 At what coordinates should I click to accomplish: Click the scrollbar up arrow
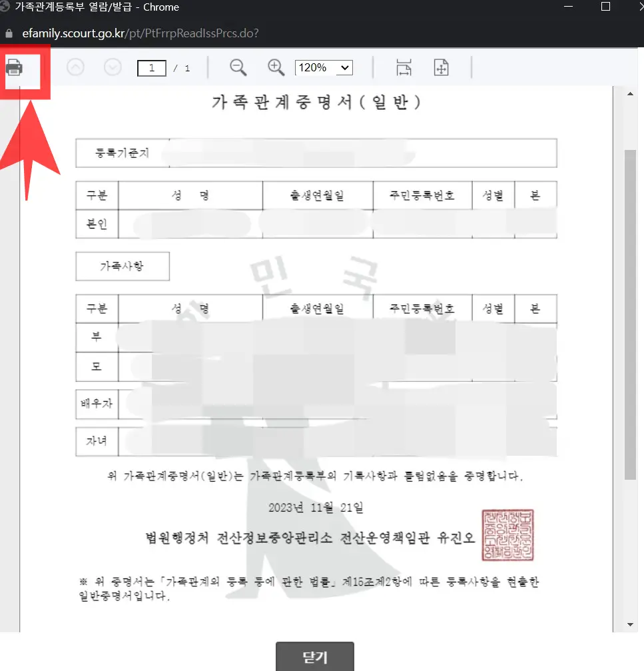631,93
